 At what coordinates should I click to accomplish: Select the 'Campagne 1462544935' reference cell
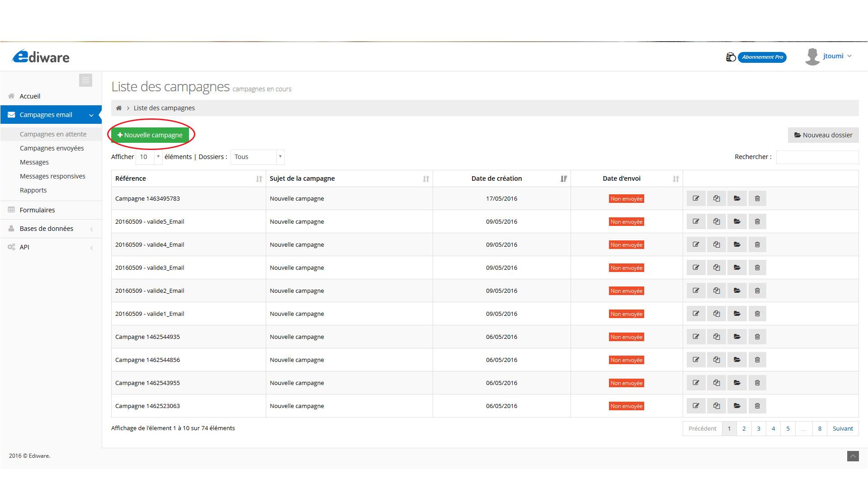[x=189, y=337]
